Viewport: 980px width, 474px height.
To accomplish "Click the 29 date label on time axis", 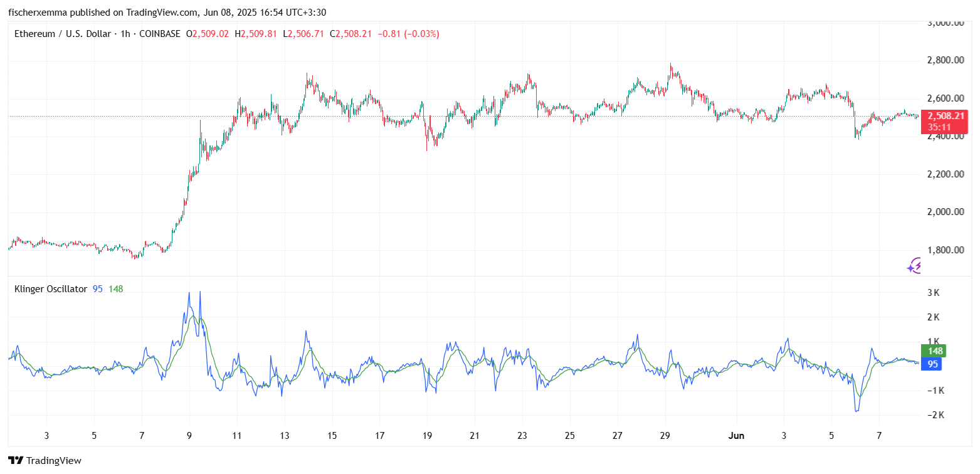I will 665,435.
